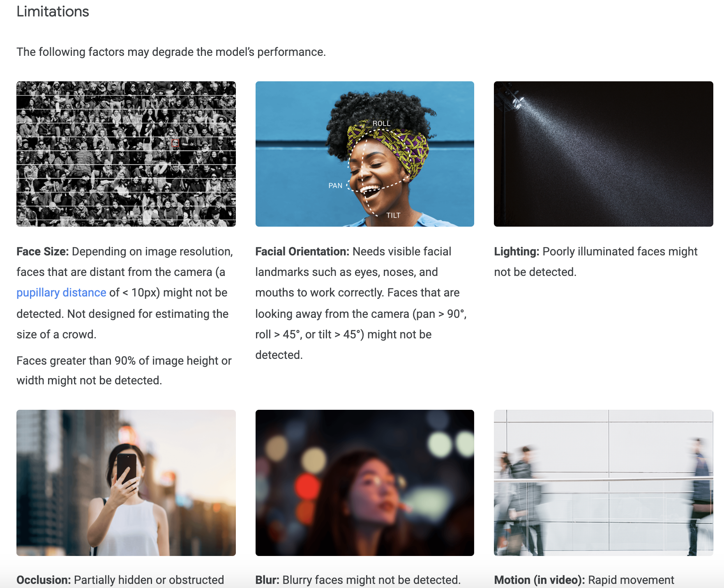Click the bold 'Motion (in video):' label
Viewport: 724px width, 588px height.
click(539, 580)
